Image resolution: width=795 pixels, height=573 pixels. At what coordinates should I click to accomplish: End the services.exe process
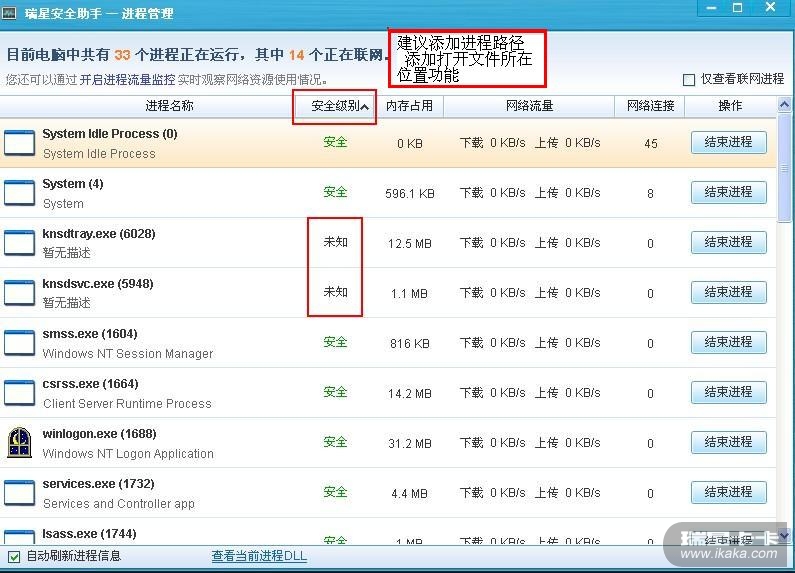click(729, 492)
